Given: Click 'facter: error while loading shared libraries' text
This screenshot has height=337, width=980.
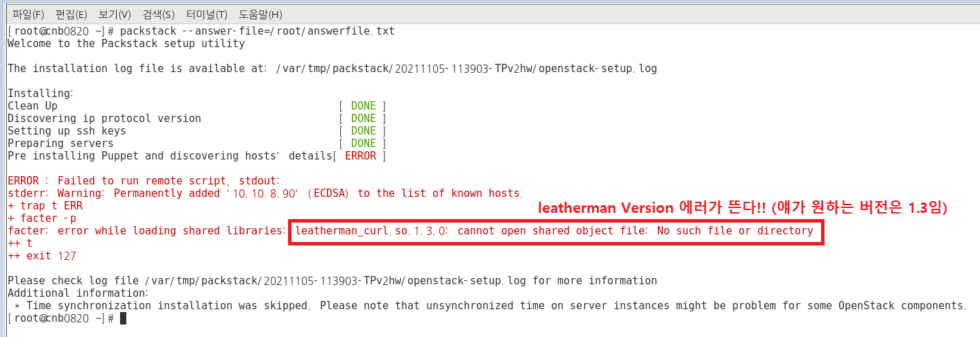Looking at the screenshot, I should click(x=146, y=231).
